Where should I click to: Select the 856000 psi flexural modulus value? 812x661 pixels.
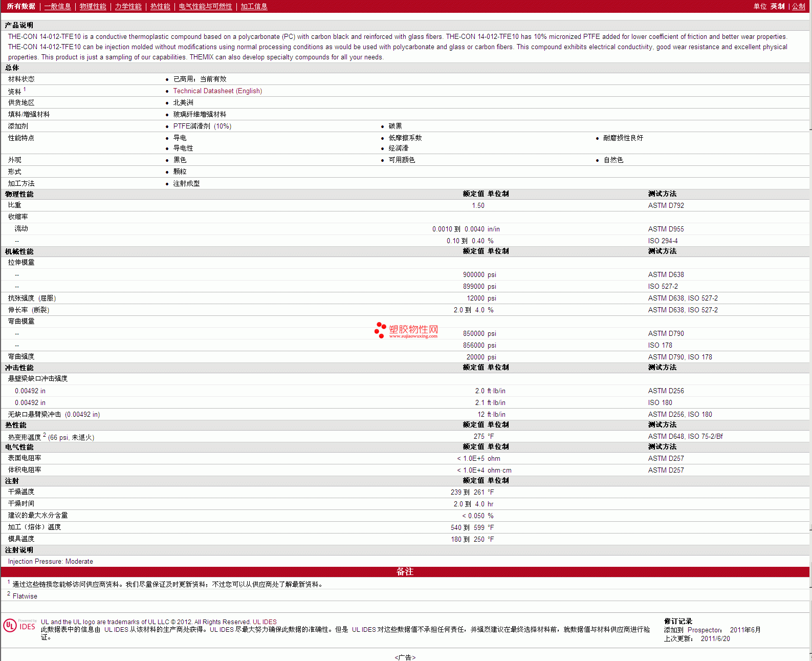click(479, 345)
